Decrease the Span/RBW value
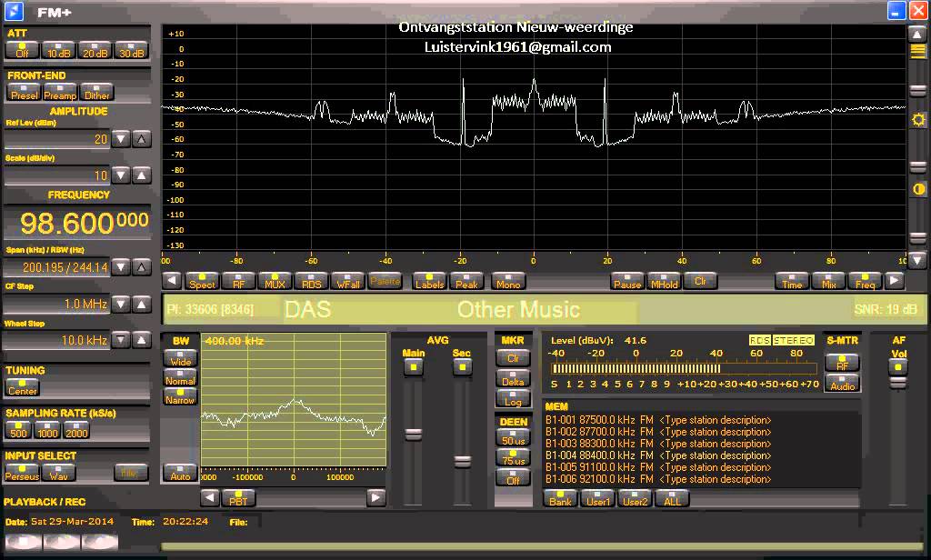The height and width of the screenshot is (560, 931). tap(121, 267)
